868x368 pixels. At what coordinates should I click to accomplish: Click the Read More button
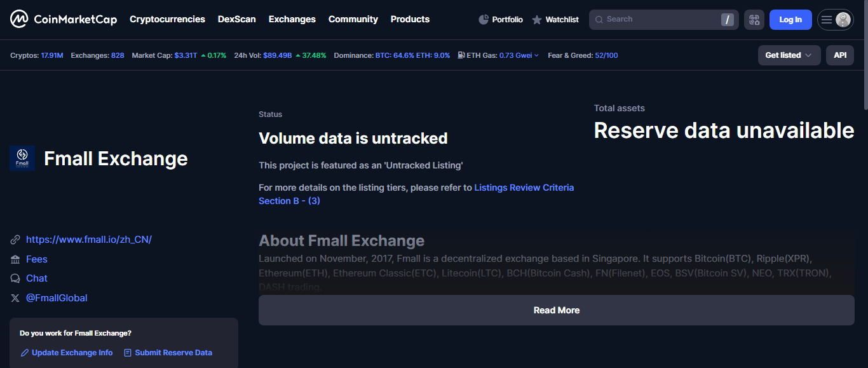click(x=557, y=310)
